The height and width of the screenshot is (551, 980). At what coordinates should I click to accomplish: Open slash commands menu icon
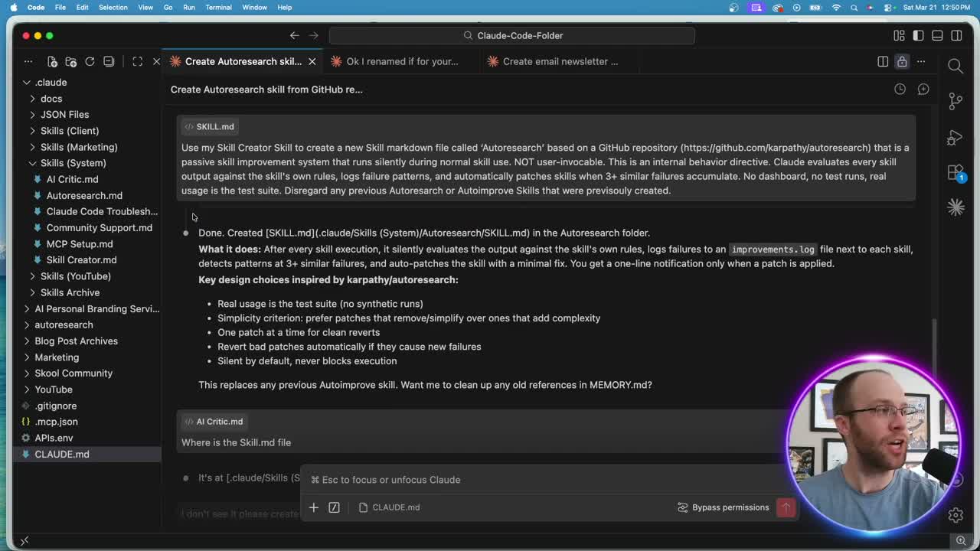[334, 507]
